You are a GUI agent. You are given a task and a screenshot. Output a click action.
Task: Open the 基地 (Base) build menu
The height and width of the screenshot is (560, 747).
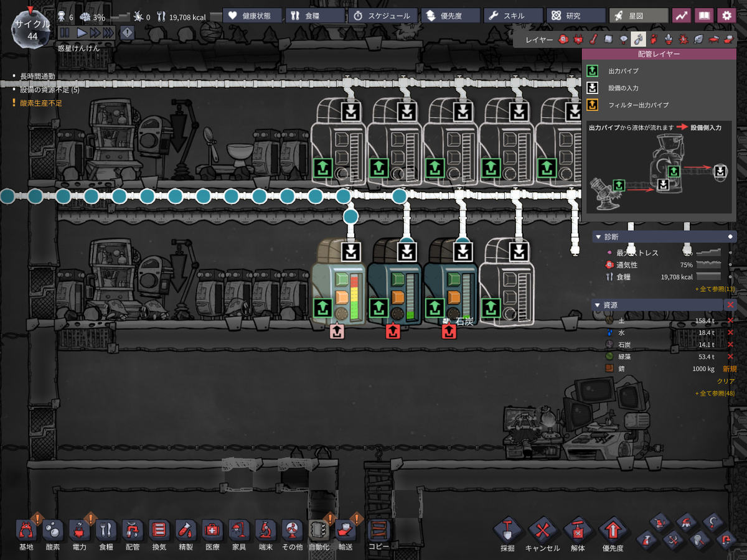[x=26, y=531]
